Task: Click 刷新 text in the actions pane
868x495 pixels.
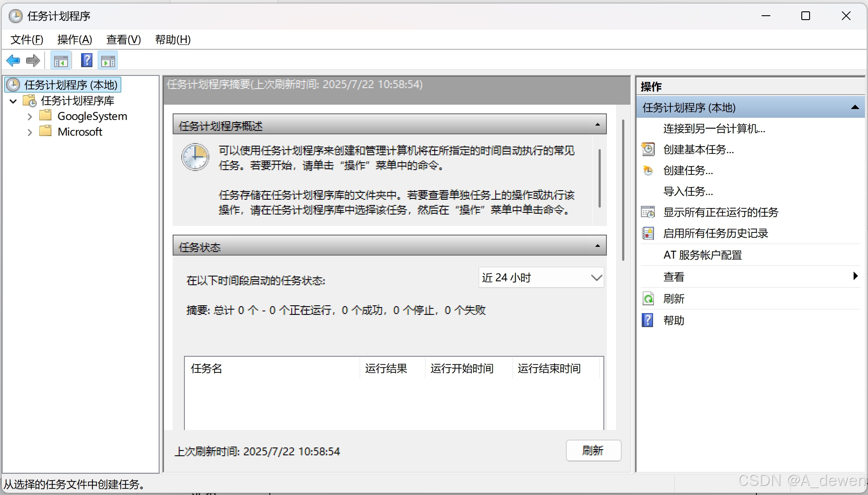Action: pos(674,299)
